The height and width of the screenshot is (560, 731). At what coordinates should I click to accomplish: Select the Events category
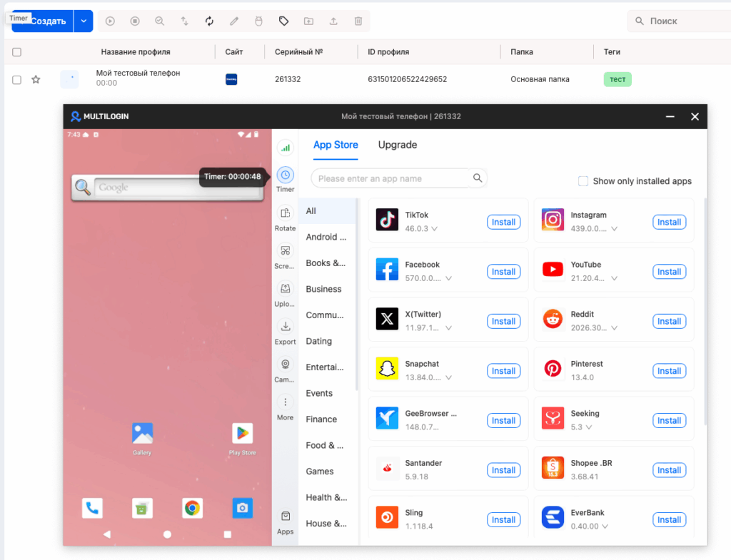[x=327, y=393]
